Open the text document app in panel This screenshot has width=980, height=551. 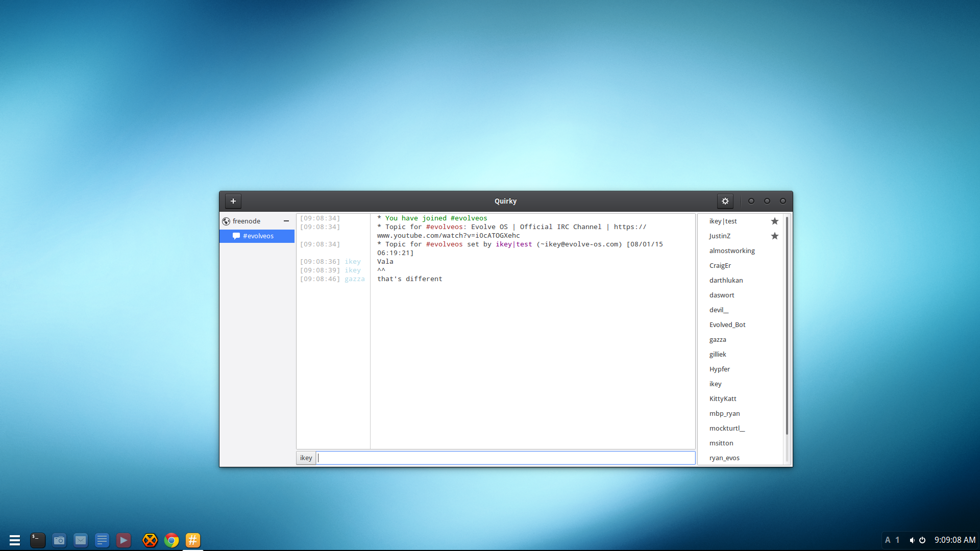click(x=102, y=540)
